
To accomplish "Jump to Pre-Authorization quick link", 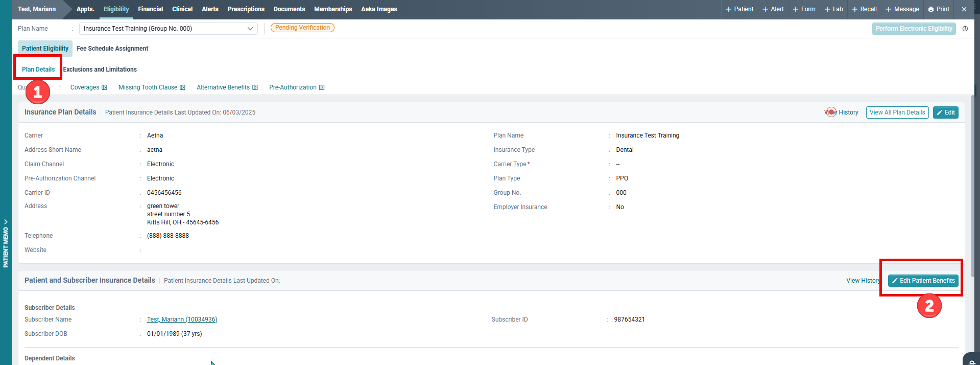I will (x=293, y=87).
